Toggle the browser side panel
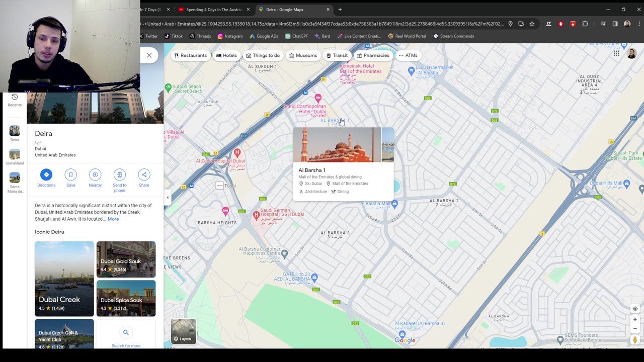This screenshot has width=644, height=362. coord(615,24)
